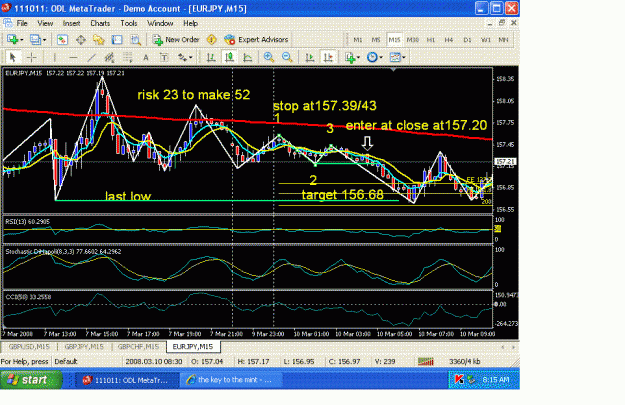This screenshot has height=405, width=625.
Task: Open 'the key to the mint' taskbar window
Action: tap(230, 379)
